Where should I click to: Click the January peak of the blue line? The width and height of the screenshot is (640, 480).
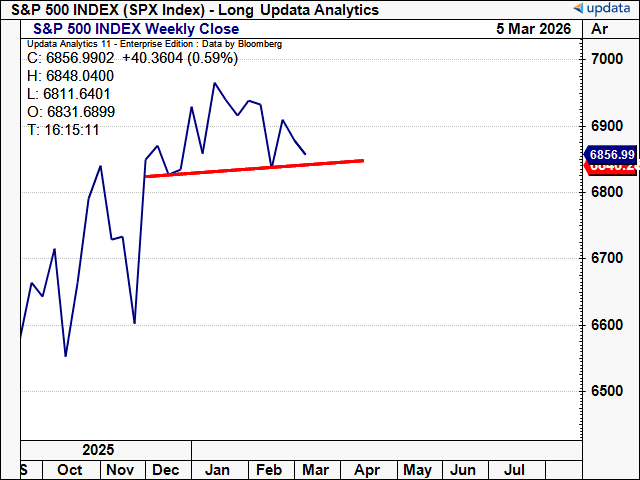tap(214, 83)
